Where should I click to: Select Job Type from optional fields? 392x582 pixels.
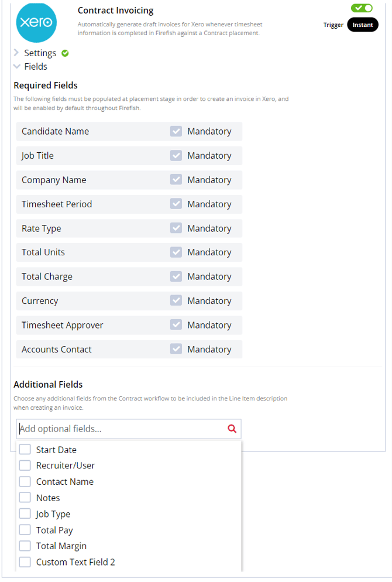click(25, 513)
